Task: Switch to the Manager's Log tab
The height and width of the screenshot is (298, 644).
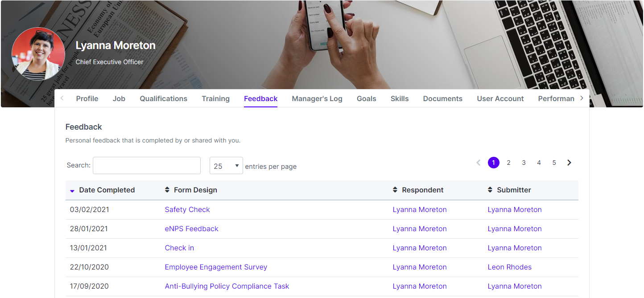Action: (317, 99)
